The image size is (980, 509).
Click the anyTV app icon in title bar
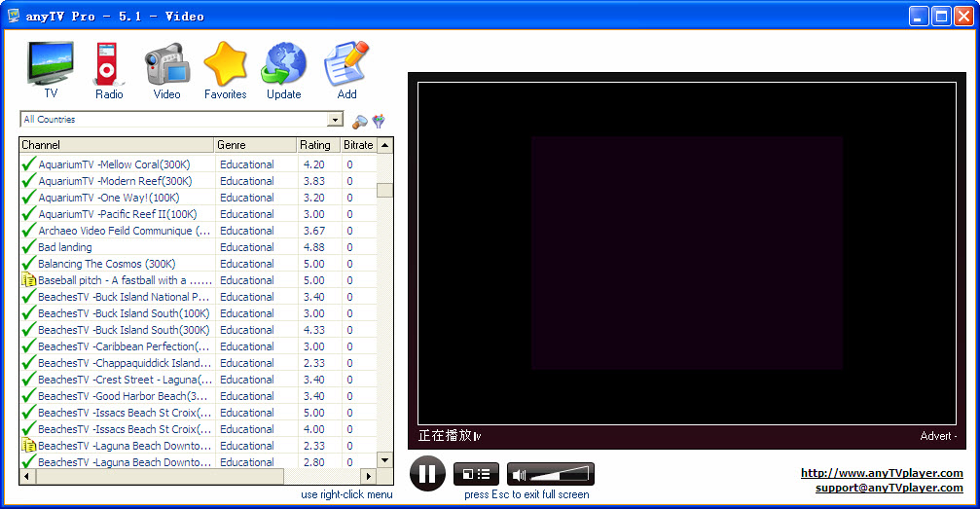click(13, 16)
